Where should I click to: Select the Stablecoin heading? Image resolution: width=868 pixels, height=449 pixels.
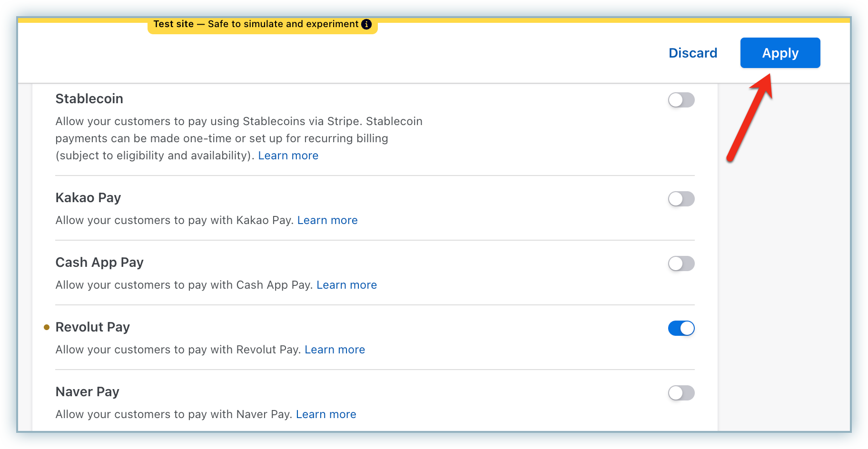[89, 98]
